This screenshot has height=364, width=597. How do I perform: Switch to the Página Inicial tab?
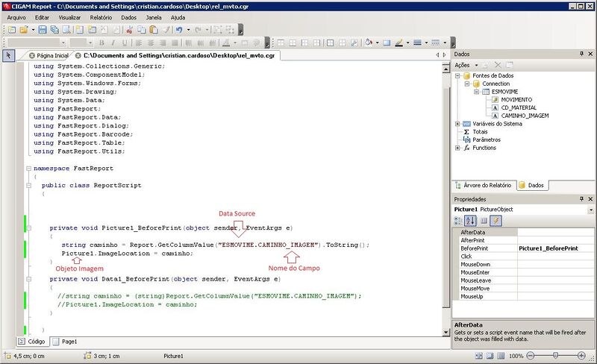[49, 56]
